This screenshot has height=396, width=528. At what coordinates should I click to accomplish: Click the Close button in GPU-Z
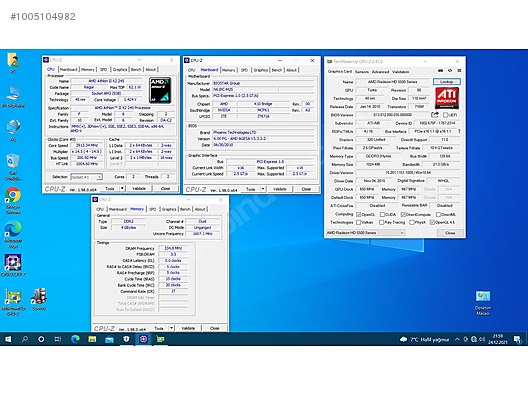[x=450, y=233]
